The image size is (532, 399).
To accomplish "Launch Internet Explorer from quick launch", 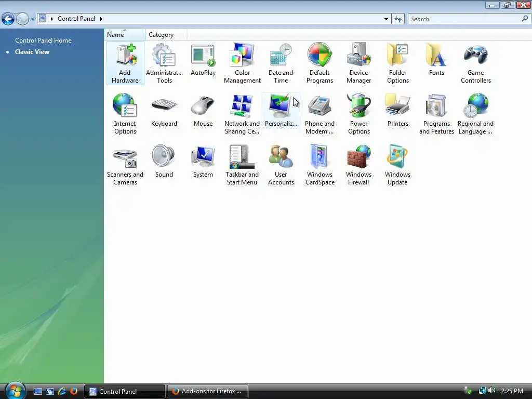I will pyautogui.click(x=62, y=392).
